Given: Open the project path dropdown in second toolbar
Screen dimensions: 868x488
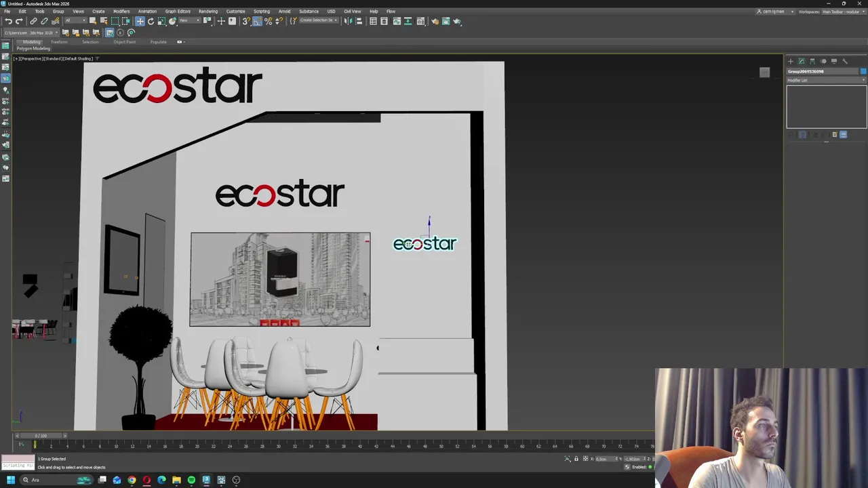Looking at the screenshot, I should pos(31,33).
